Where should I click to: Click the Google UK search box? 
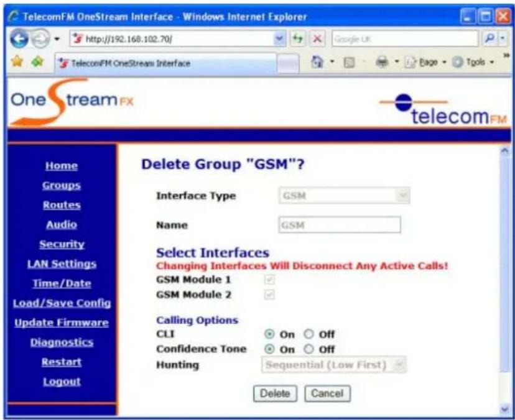click(x=405, y=39)
